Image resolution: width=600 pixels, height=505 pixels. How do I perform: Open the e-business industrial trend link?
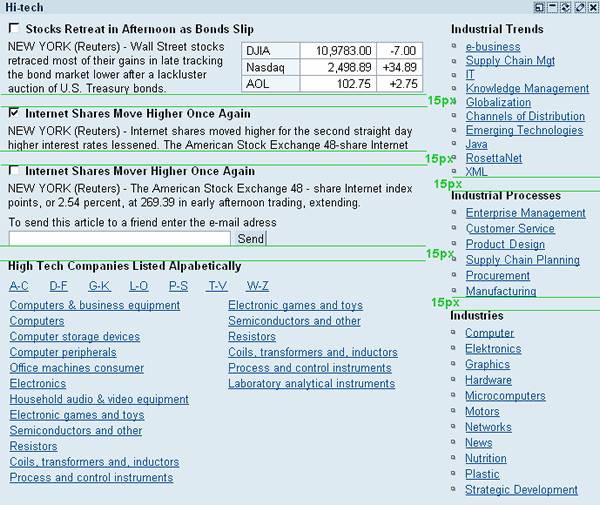coord(492,46)
